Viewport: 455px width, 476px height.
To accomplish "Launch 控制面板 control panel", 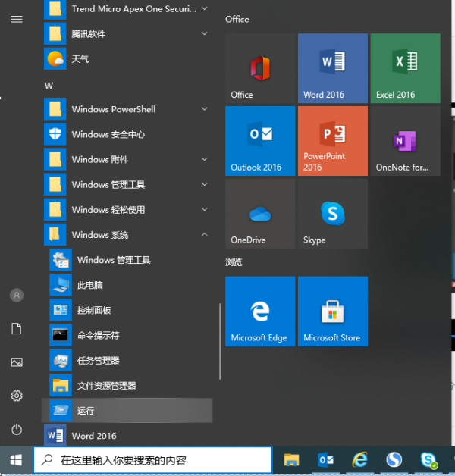I will (127, 310).
